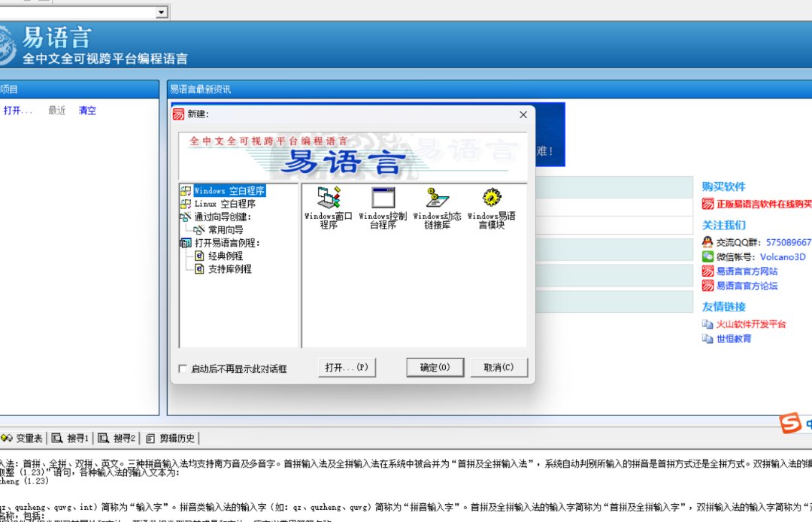Pick the Windows易语言模块 gear icon
This screenshot has width=812, height=522.
[492, 198]
